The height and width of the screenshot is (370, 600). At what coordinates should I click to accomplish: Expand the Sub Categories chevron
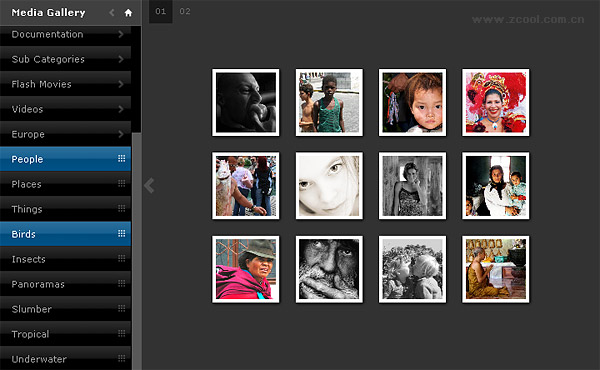point(121,59)
